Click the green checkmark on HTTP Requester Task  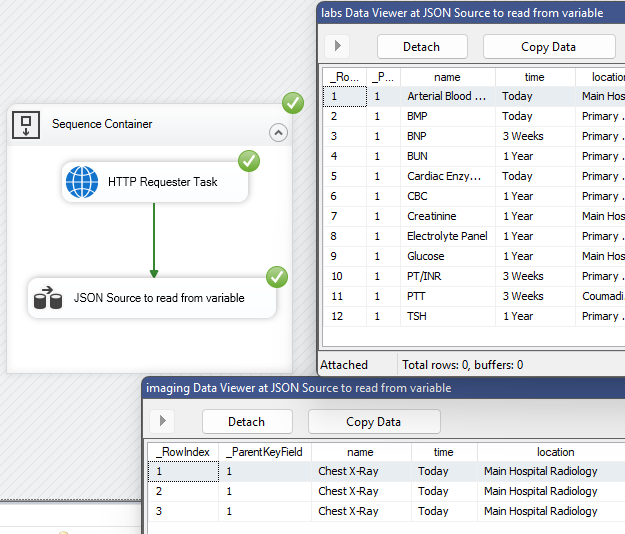click(249, 161)
